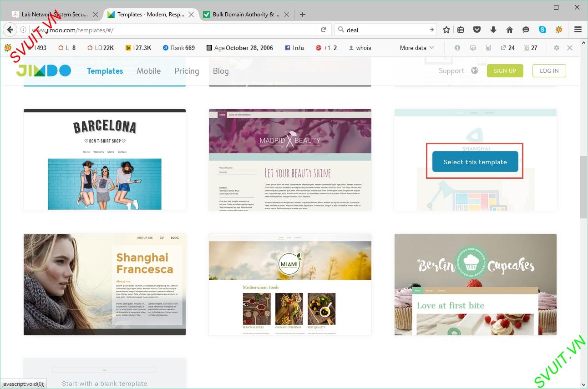
Task: Reload the current page
Action: (x=323, y=30)
